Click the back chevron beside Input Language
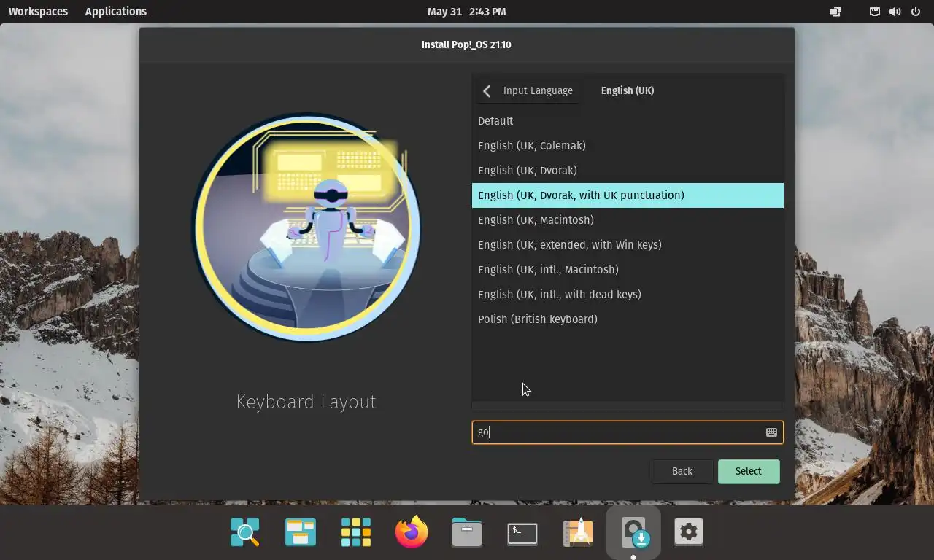 coord(487,91)
